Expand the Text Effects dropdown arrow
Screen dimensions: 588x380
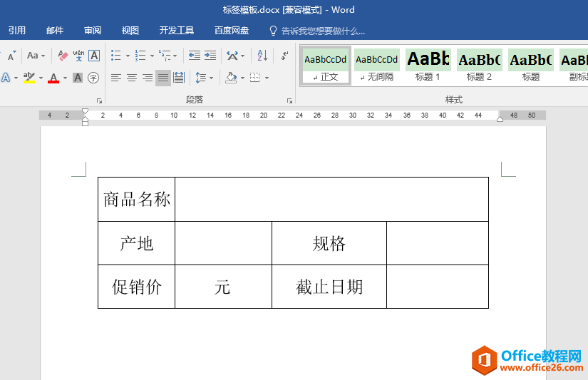click(16, 78)
